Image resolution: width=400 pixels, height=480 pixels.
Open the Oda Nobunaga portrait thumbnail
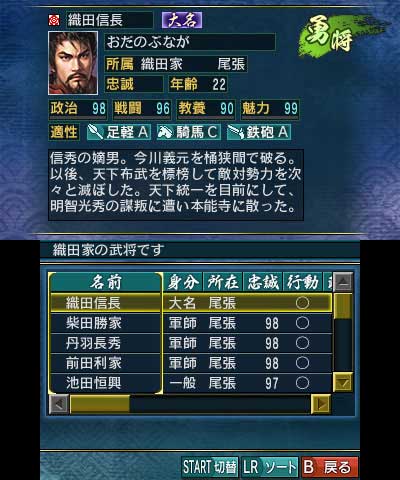point(73,63)
